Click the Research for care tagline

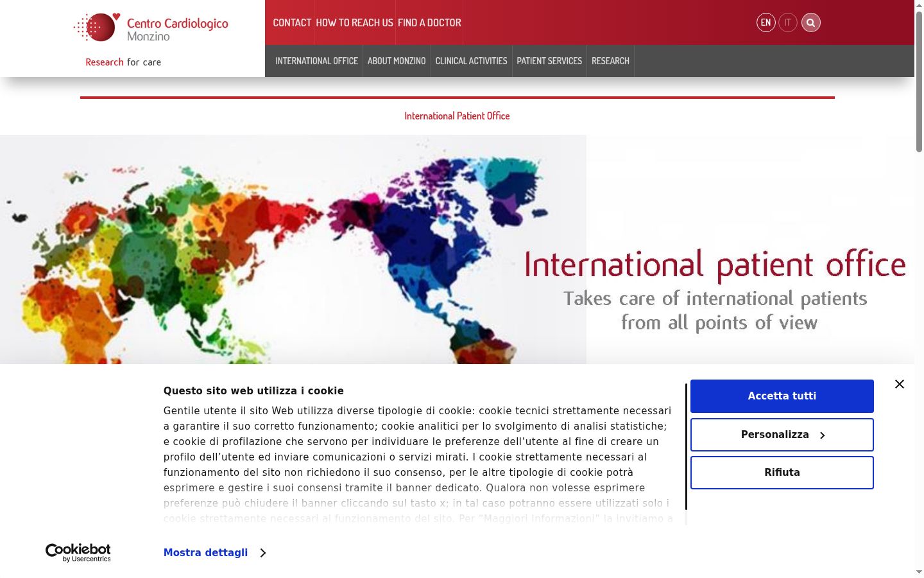(x=123, y=62)
